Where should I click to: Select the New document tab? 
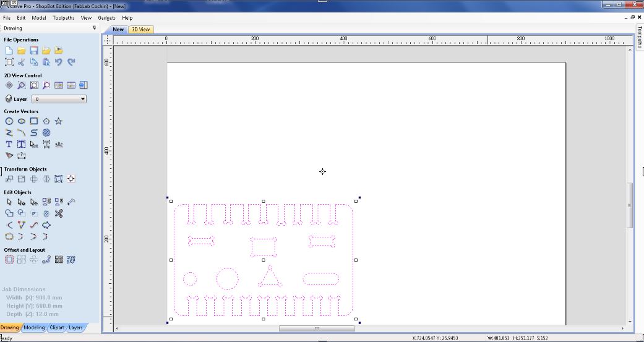coord(118,29)
